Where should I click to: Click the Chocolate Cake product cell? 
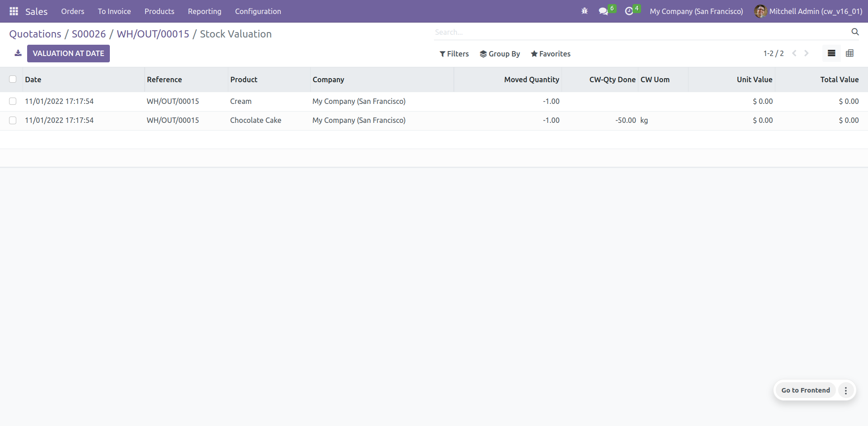pos(269,120)
